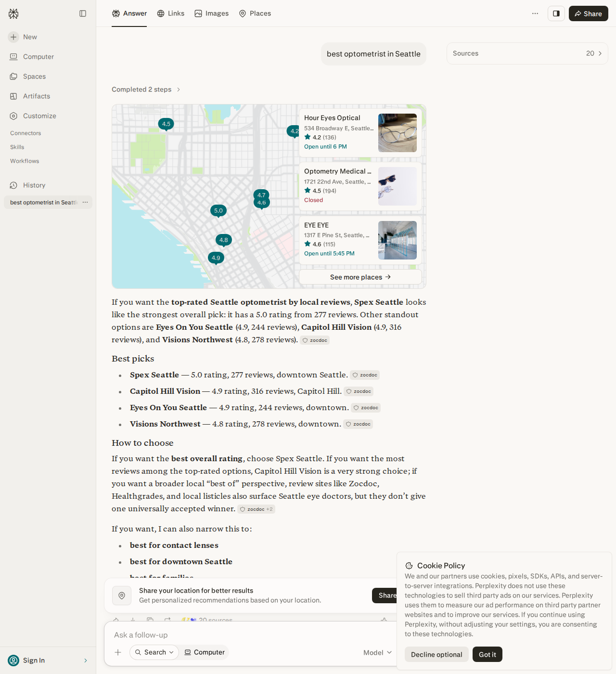Switch to the Places tab

click(x=255, y=13)
